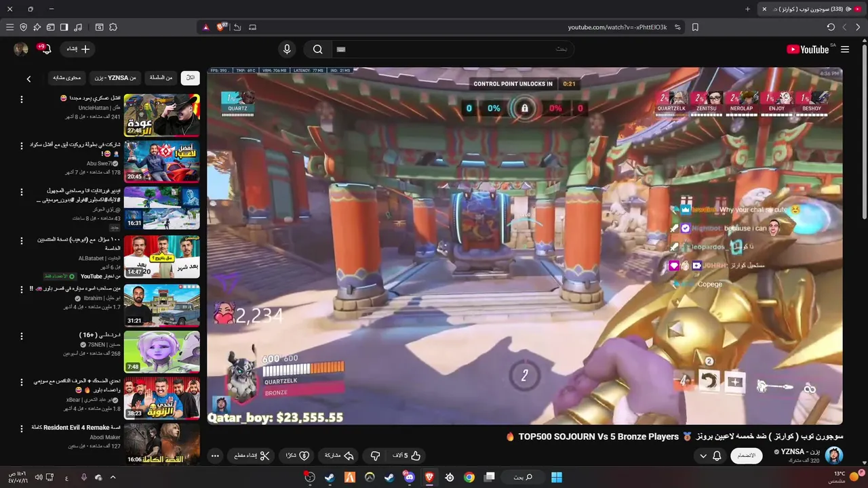868x488 pixels.
Task: Open the Brave Wallet toolbar icon
Action: (50, 27)
